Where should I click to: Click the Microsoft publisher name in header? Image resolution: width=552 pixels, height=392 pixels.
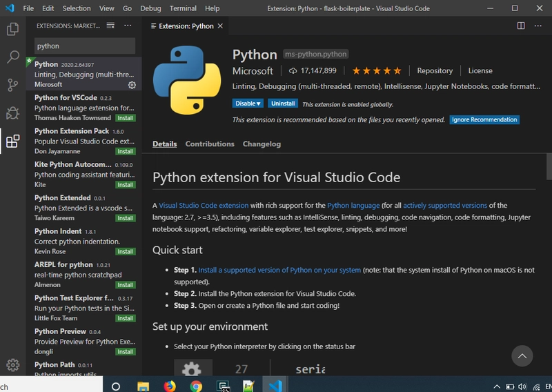pyautogui.click(x=253, y=71)
